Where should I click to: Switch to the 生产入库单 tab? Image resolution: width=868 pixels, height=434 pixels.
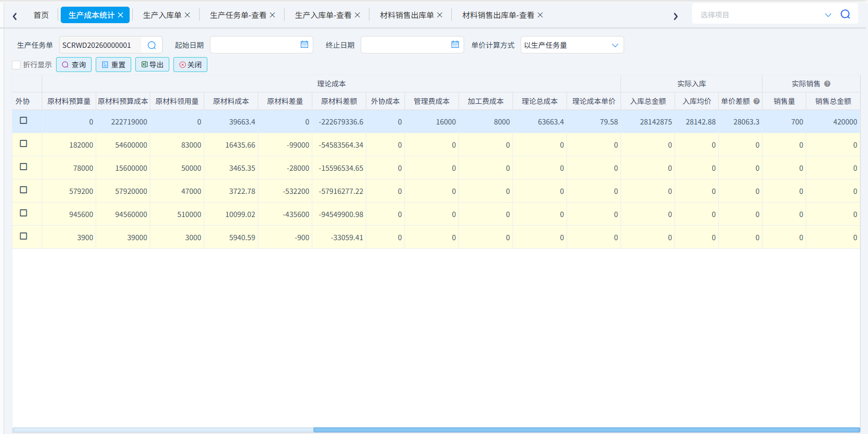click(162, 15)
